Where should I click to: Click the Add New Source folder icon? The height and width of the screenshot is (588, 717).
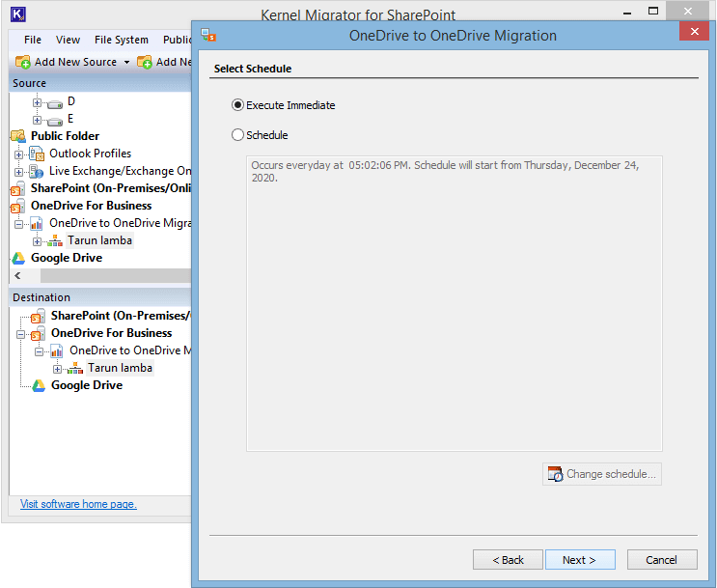[23, 62]
